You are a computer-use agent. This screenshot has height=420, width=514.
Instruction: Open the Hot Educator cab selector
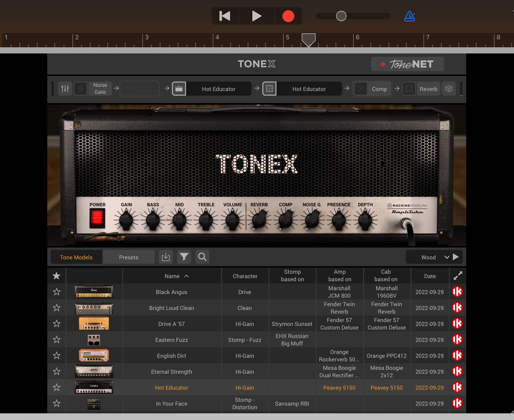point(309,89)
